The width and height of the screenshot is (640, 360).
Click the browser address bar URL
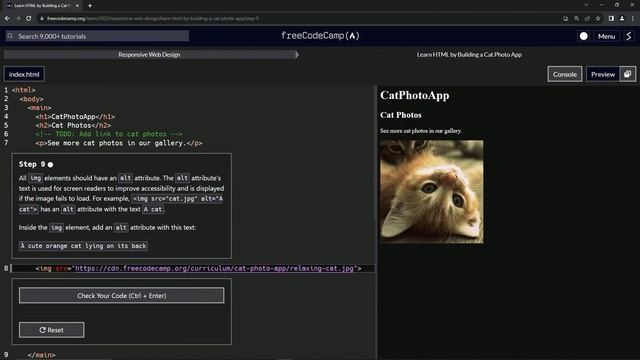(153, 18)
